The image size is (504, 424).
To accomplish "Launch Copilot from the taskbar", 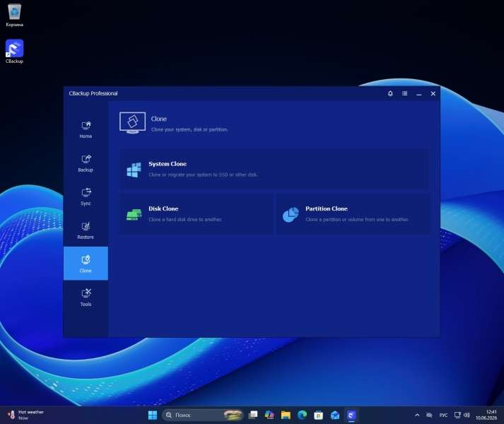I will (x=269, y=415).
